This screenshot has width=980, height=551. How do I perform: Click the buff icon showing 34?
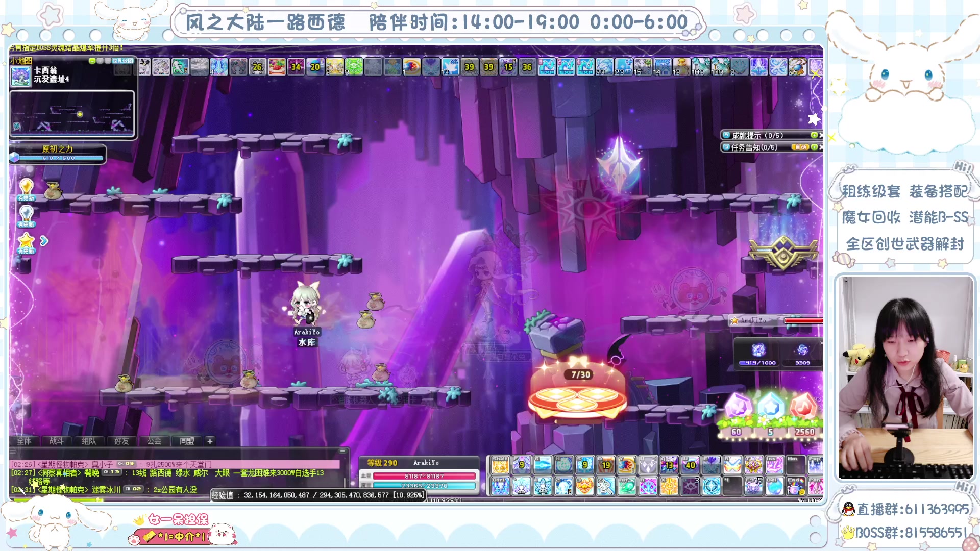pos(296,66)
